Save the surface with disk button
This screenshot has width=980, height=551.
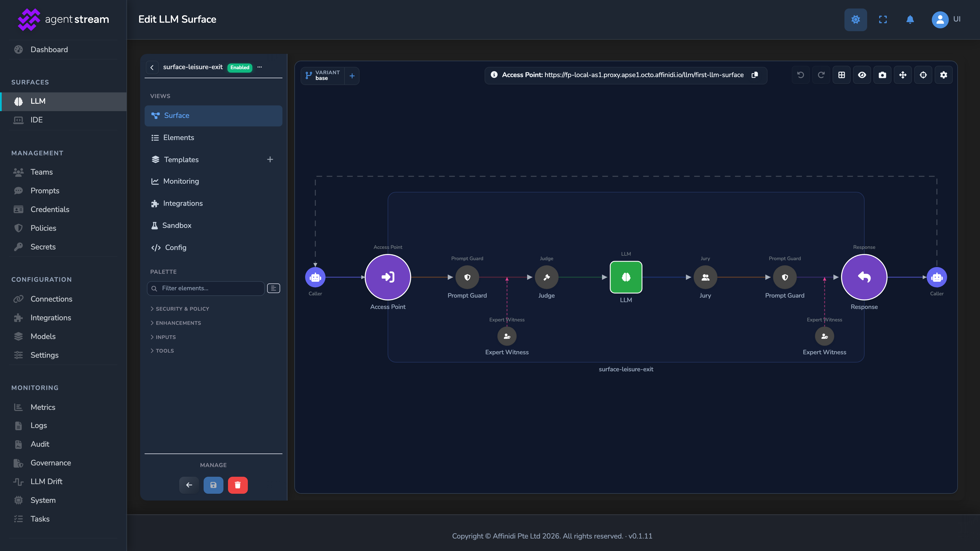[214, 485]
